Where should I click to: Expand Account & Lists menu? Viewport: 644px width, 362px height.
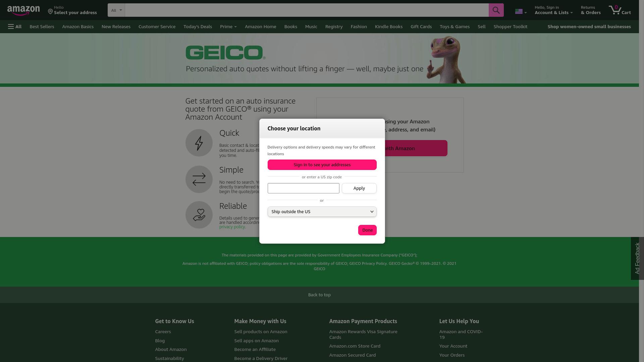point(553,10)
